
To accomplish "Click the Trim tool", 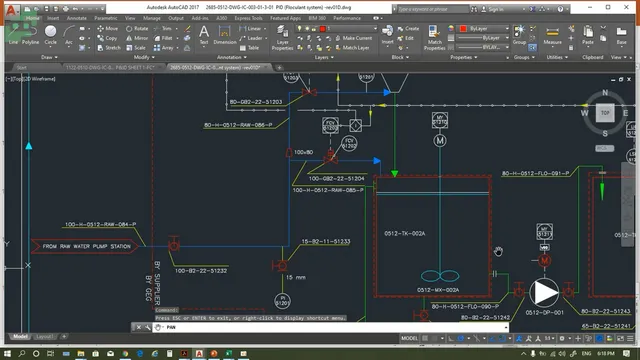I will coord(163,29).
